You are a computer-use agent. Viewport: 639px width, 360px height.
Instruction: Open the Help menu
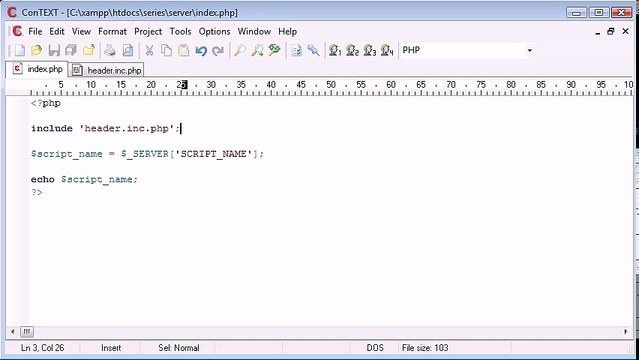click(287, 31)
